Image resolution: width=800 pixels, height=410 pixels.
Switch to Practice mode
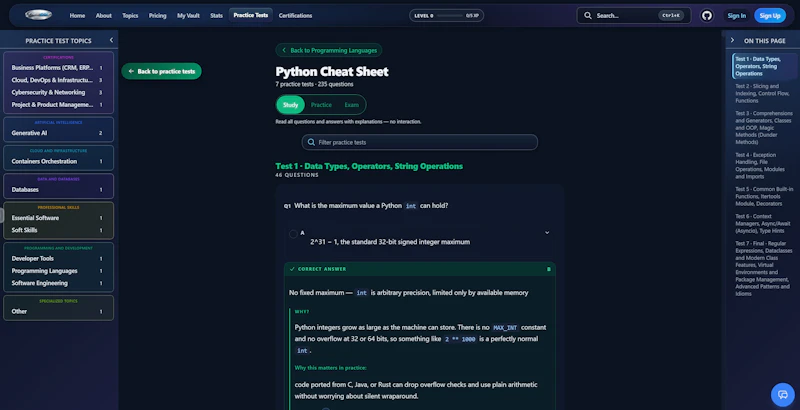point(321,105)
